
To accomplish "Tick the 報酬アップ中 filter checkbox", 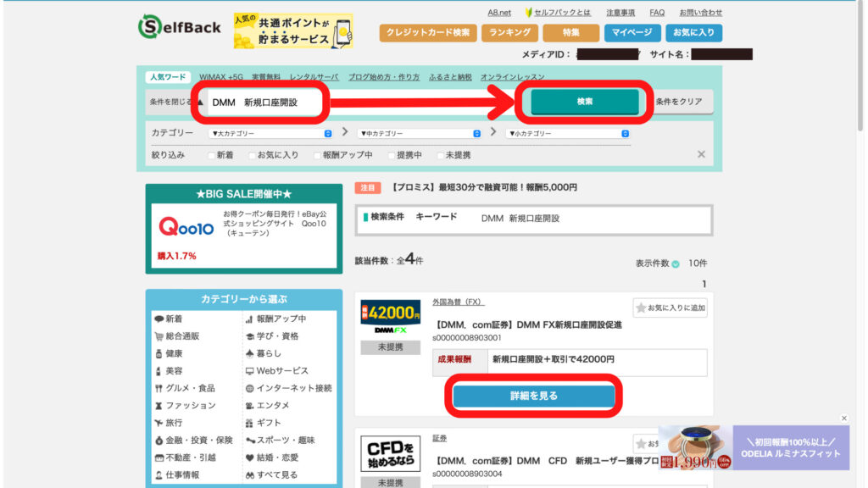I will [x=317, y=156].
